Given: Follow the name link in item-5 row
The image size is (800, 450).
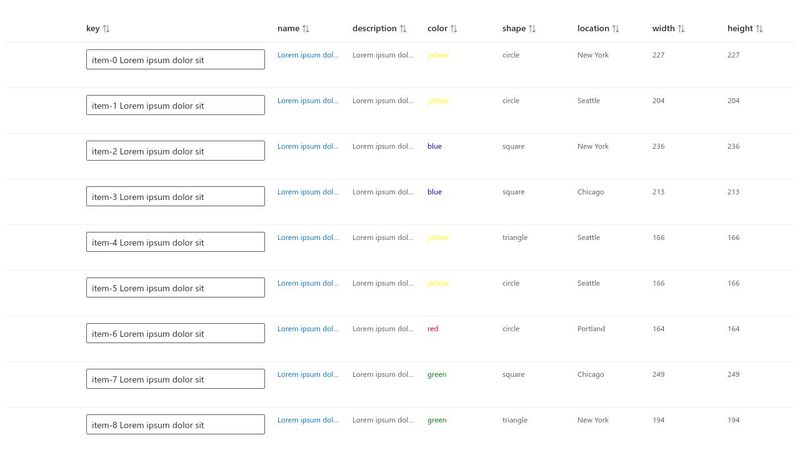Looking at the screenshot, I should 308,283.
